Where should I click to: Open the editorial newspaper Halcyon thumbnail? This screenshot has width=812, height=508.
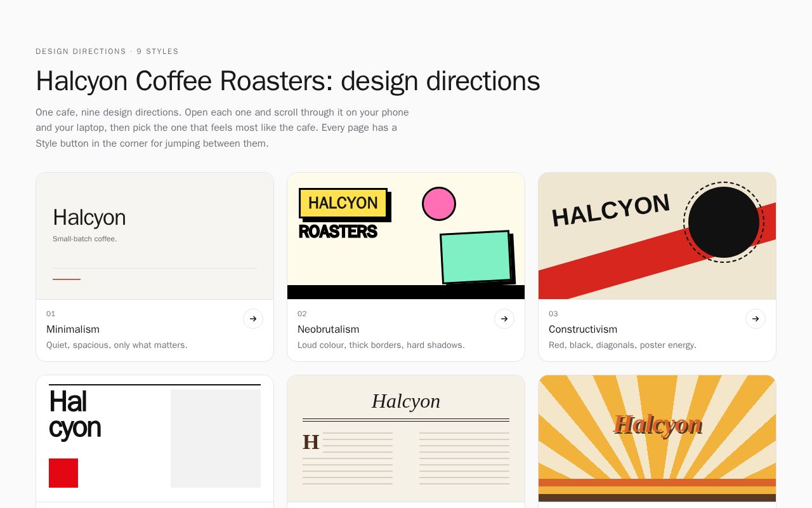[406, 439]
